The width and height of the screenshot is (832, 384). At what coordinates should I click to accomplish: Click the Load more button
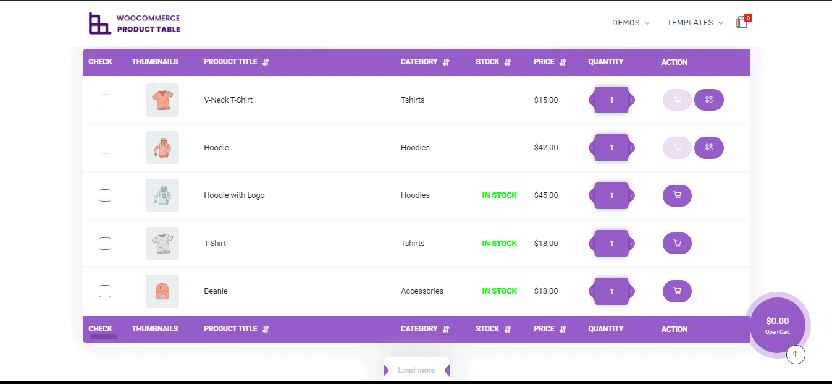pos(417,370)
